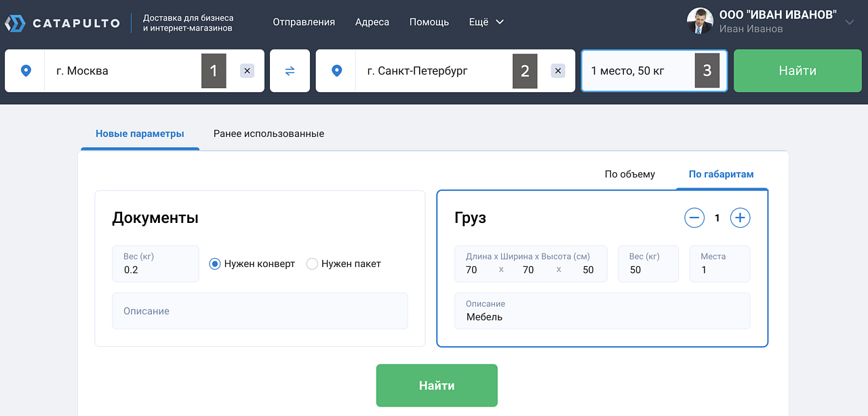Select the Нужен конверт radio option
This screenshot has width=868, height=416.
tap(215, 264)
